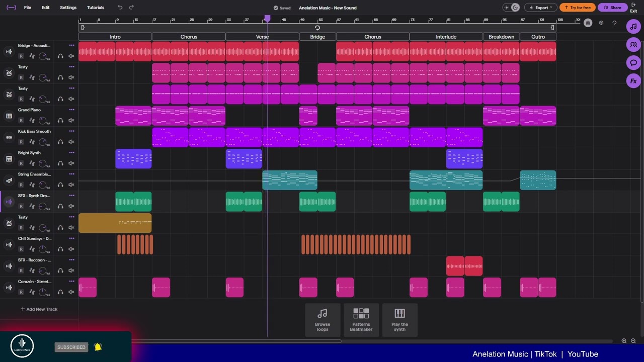This screenshot has width=644, height=362.
Task: Switch to light mode sun toggle
Action: tap(507, 8)
